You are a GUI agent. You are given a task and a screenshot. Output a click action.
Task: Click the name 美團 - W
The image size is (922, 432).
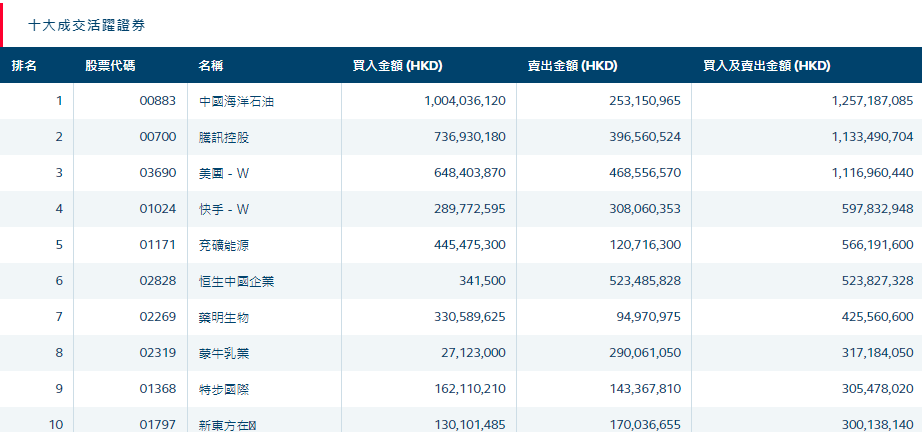tap(224, 173)
